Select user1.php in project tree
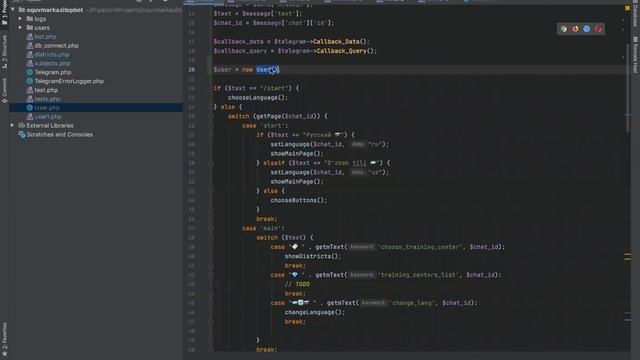The image size is (640, 360). [x=48, y=117]
